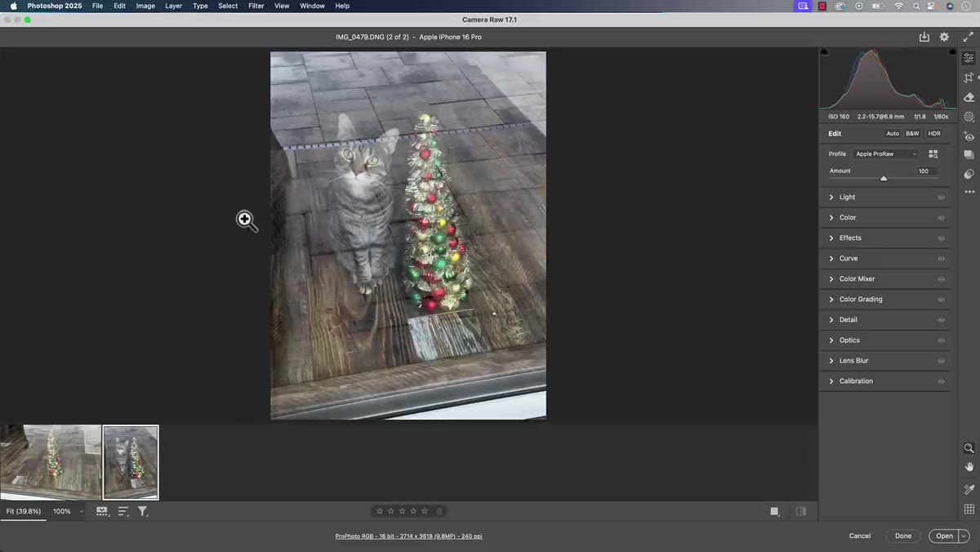Image resolution: width=980 pixels, height=552 pixels.
Task: Switch to single view icon
Action: pos(774,511)
